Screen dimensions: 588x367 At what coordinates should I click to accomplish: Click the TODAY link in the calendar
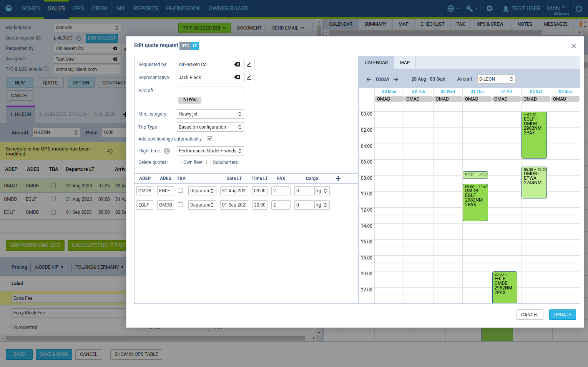tap(382, 79)
